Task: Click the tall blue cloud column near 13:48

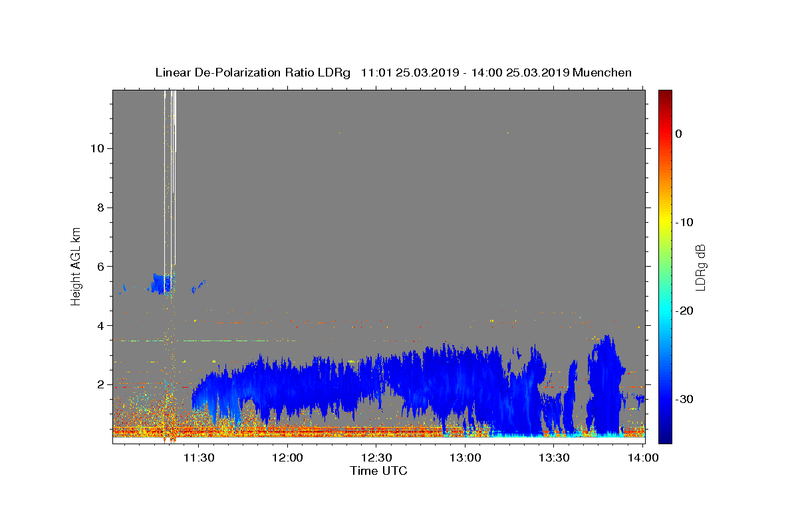Action: coord(606,386)
